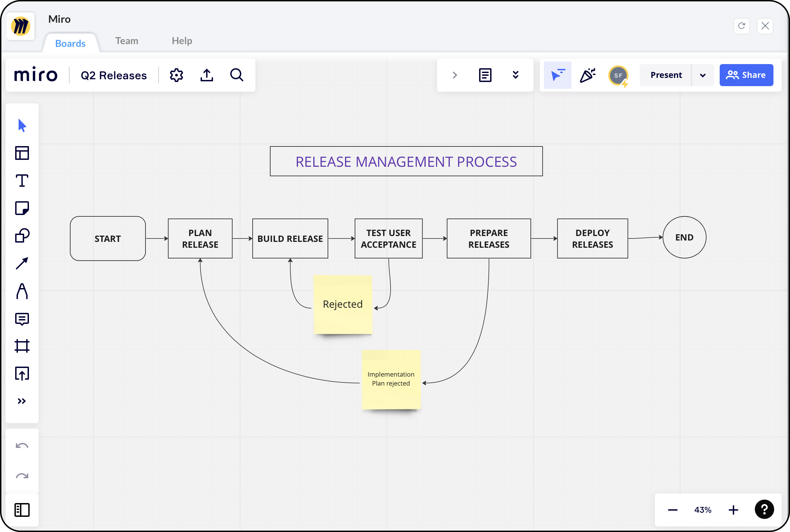
Task: Toggle collaborator cursors visibility
Action: click(557, 75)
